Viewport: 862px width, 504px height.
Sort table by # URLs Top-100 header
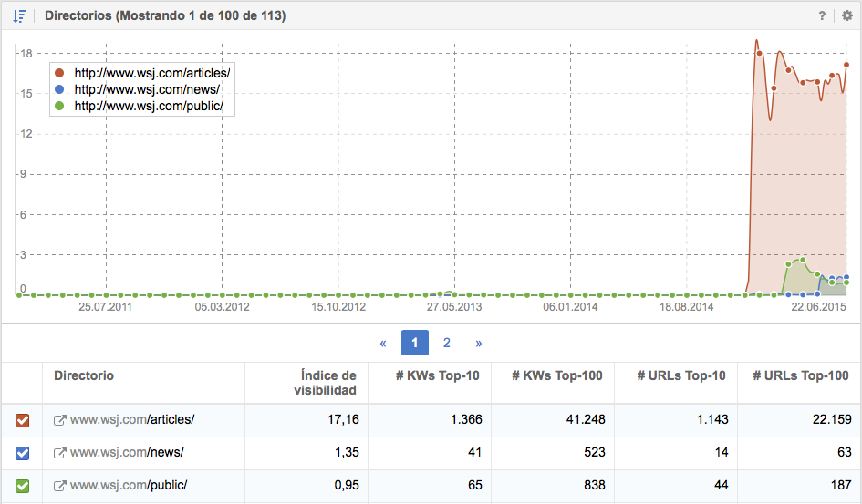[800, 375]
